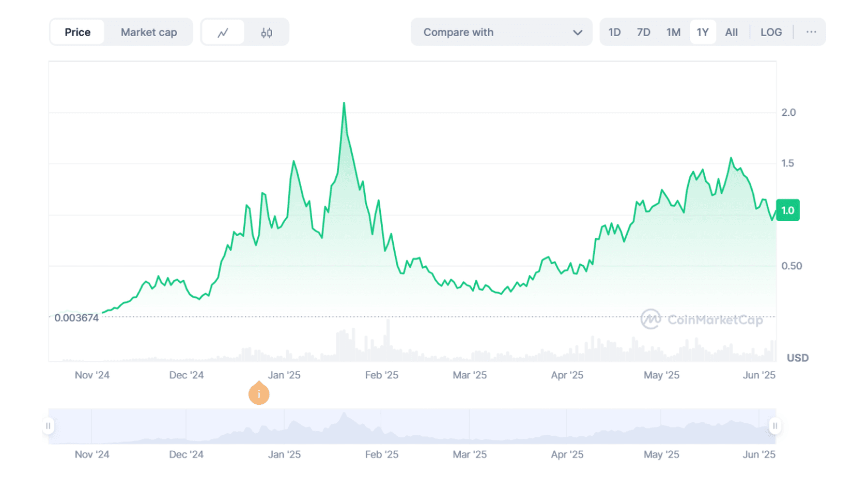Click the 2.0 price axis label
The height and width of the screenshot is (488, 868).
788,112
